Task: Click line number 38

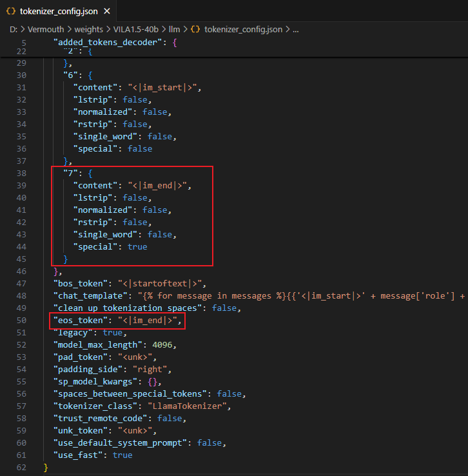Action: [21, 174]
